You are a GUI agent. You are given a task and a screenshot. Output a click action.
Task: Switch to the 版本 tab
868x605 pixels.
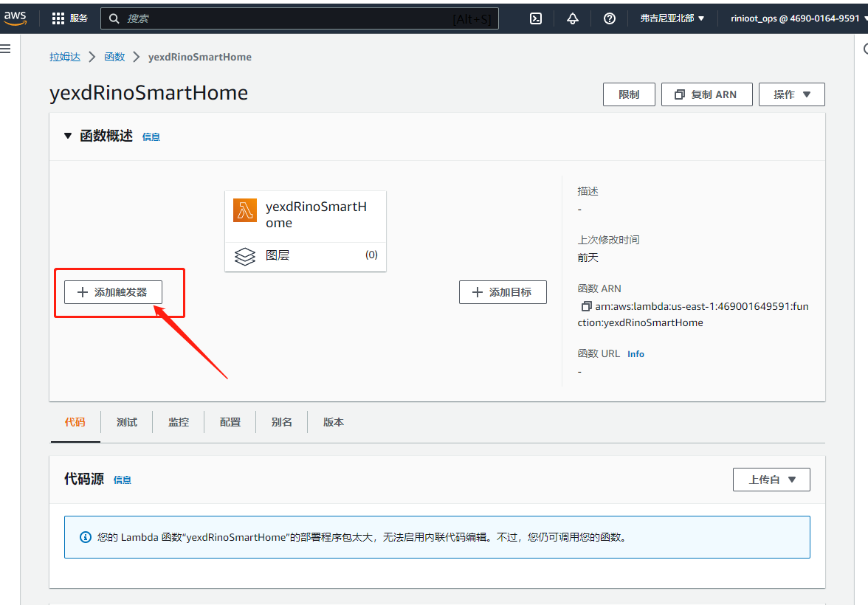point(334,422)
